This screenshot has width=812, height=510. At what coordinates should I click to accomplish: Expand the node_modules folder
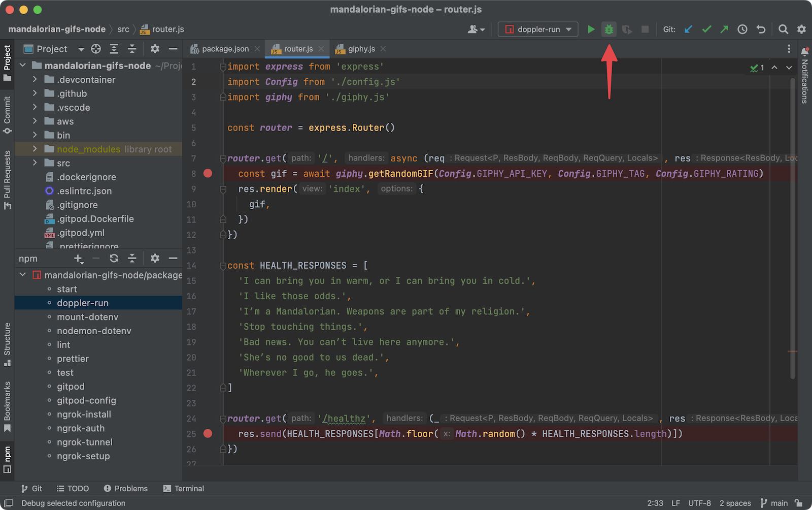tap(35, 149)
